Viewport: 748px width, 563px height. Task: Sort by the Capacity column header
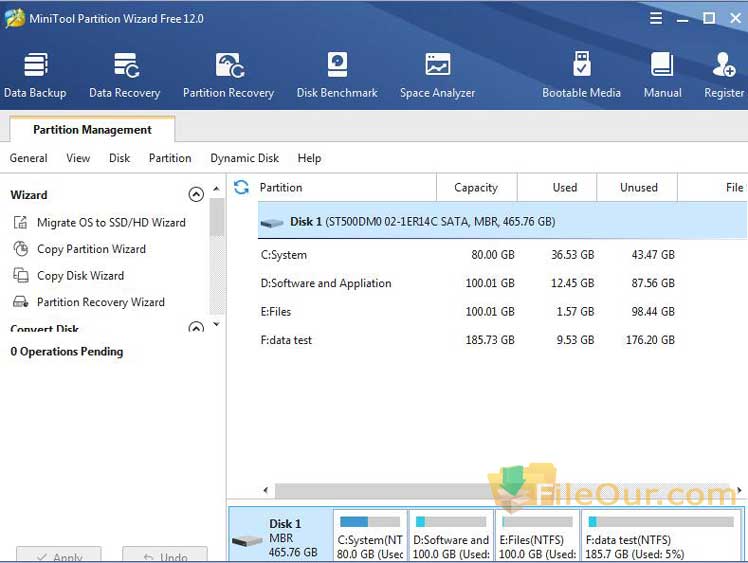pyautogui.click(x=476, y=188)
